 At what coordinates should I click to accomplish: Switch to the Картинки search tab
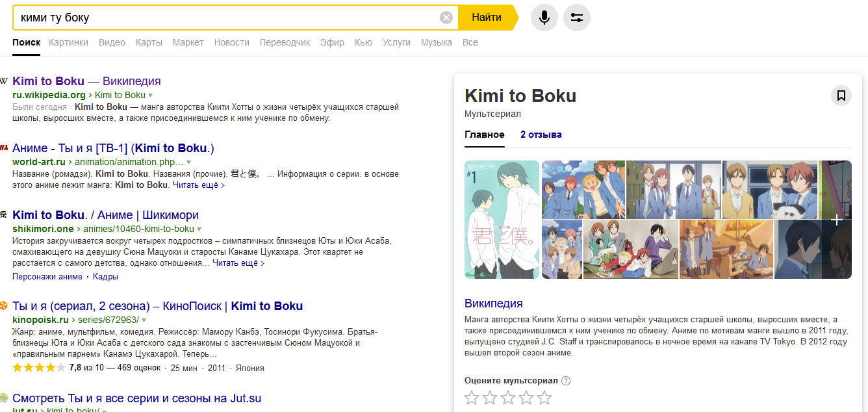tap(68, 42)
